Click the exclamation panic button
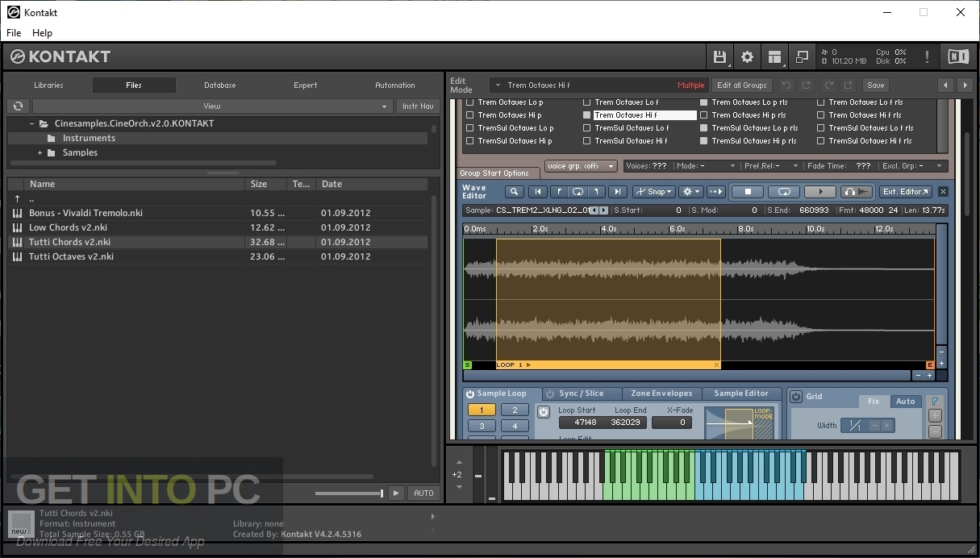 927,56
